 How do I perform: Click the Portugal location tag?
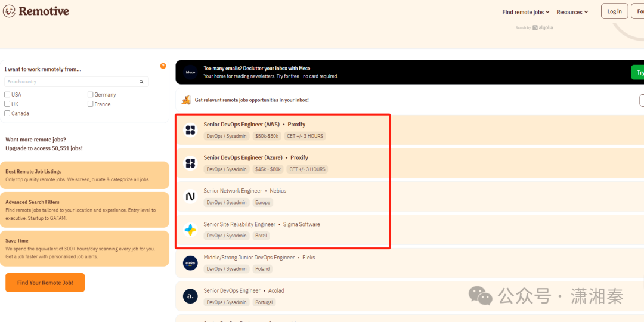[x=264, y=302]
